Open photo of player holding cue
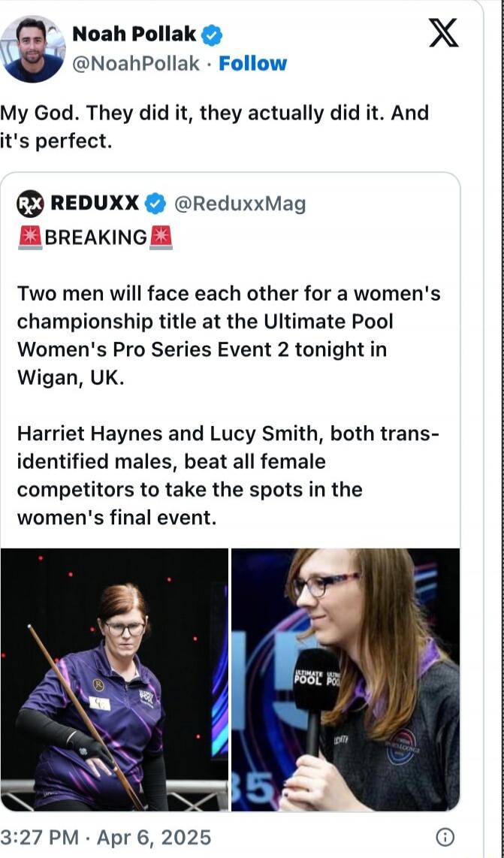 pos(114,680)
